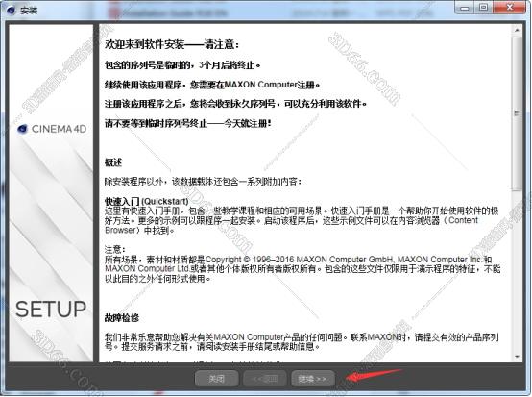Click the line 请不要等到临时序列号终止——今天就注册!

188,123
